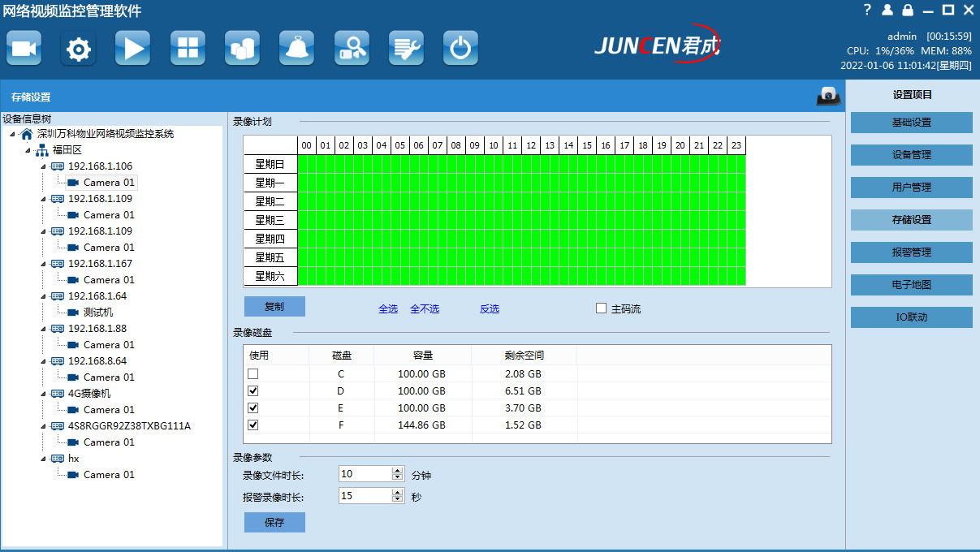Viewport: 980px width, 552px height.
Task: Open the database storage cylinders icon
Action: click(242, 49)
